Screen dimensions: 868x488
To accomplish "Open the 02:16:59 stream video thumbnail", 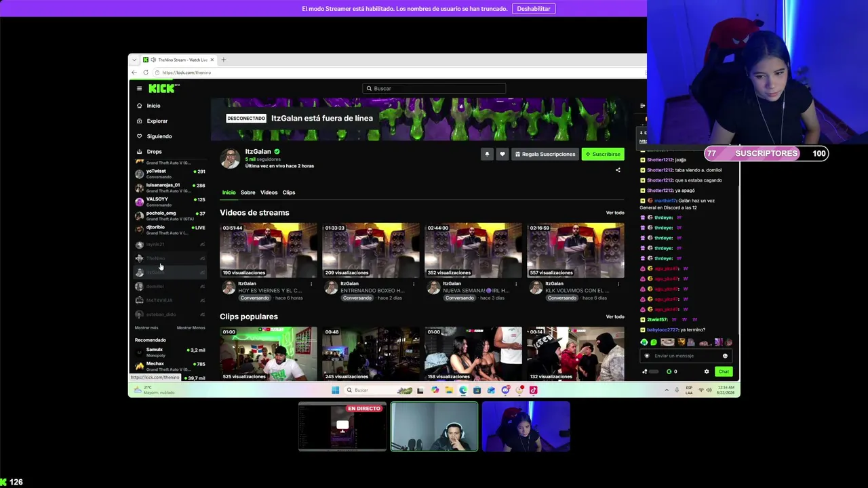I will coord(576,250).
